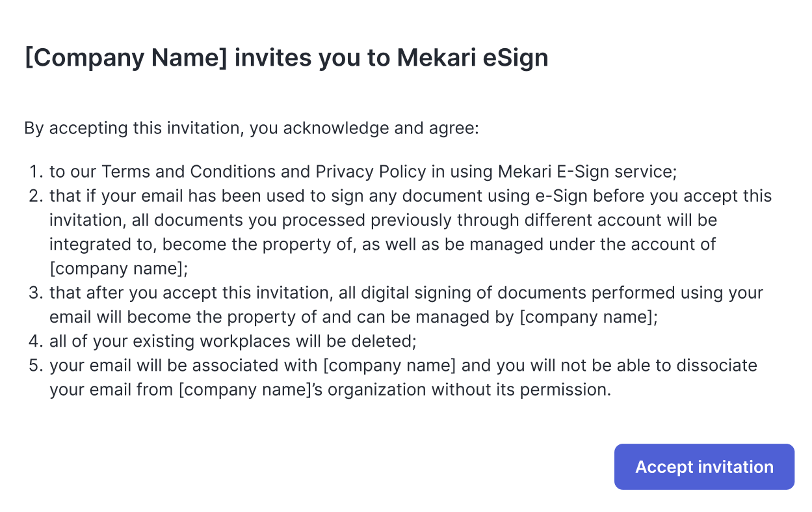Click list number 3 marker
The image size is (812, 512).
[36, 293]
